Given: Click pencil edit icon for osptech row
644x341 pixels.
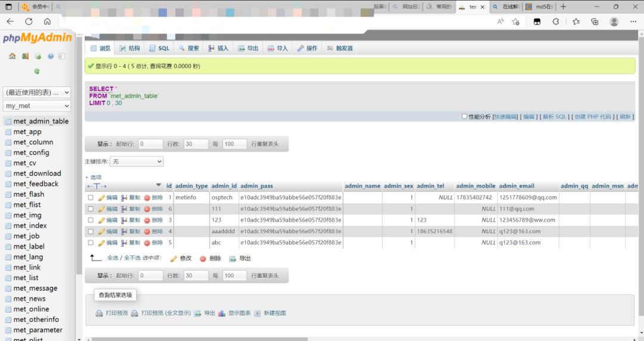Looking at the screenshot, I should point(101,197).
